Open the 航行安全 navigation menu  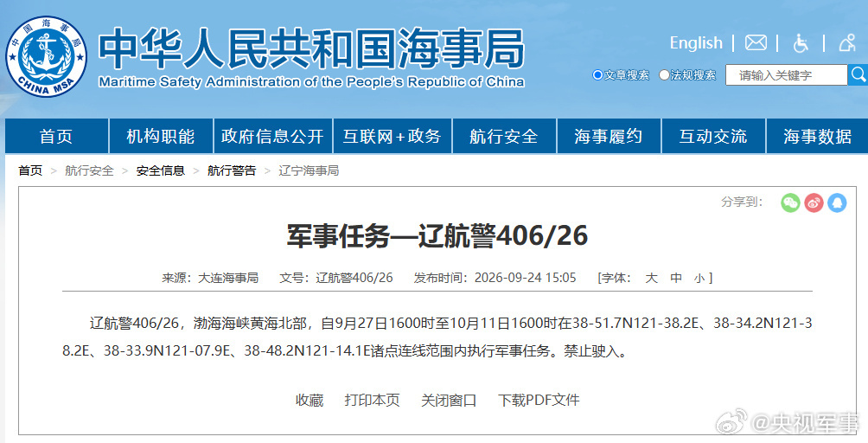pos(504,136)
